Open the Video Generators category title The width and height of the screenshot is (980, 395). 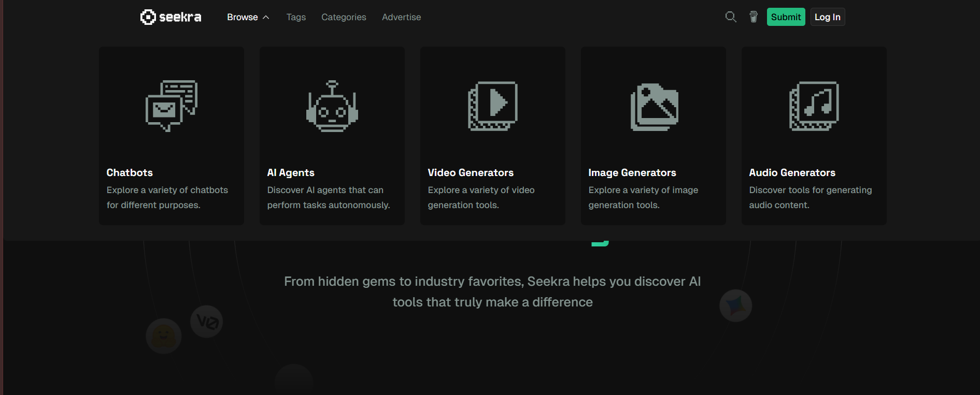tap(471, 172)
